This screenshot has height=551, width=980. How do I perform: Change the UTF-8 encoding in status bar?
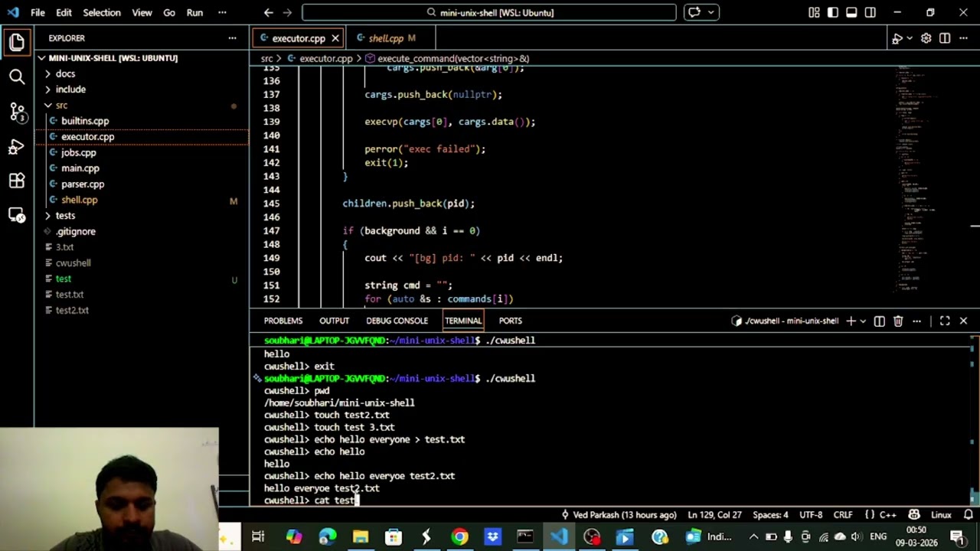[x=811, y=515]
